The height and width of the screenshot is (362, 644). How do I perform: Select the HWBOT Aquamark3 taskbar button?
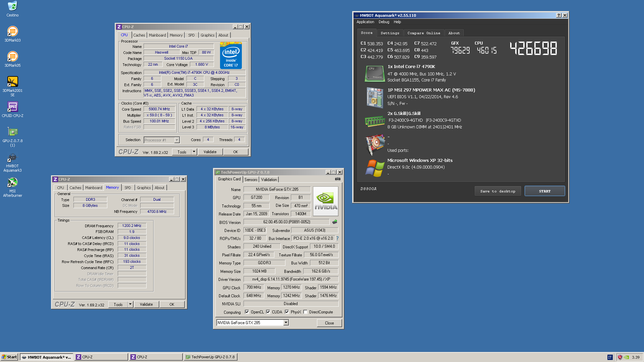tap(46, 357)
